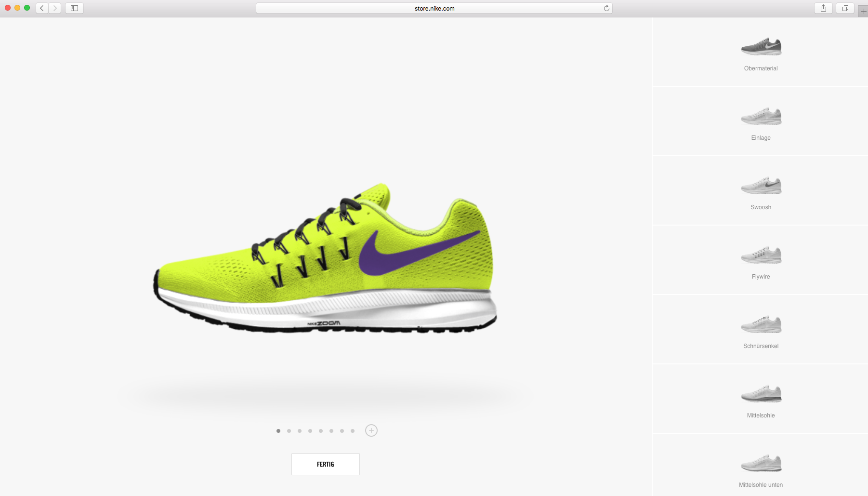The height and width of the screenshot is (496, 868).
Task: Show all tabs overview icon
Action: click(845, 8)
